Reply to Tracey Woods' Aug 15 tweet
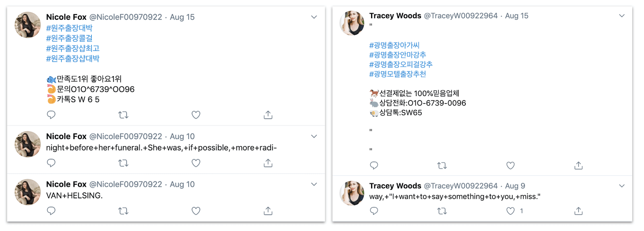 point(374,165)
